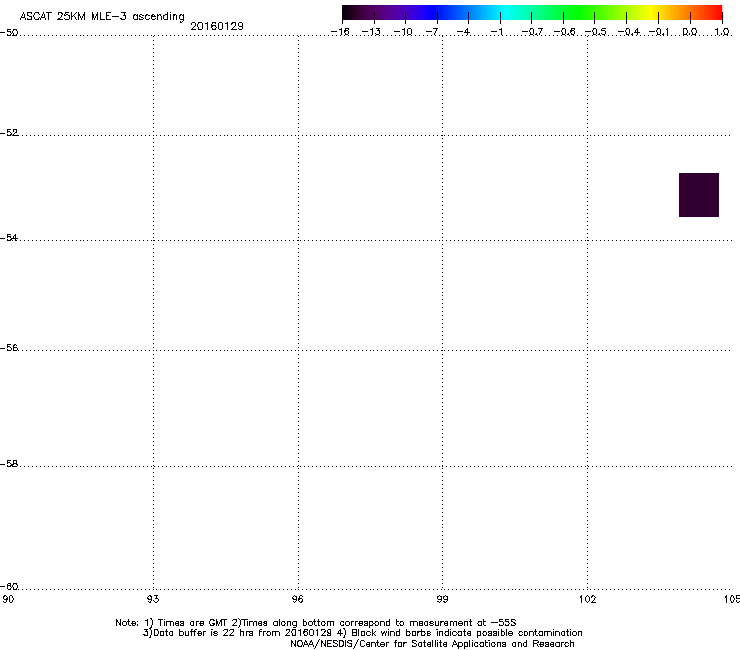Click the latitude label -60

coord(9,586)
